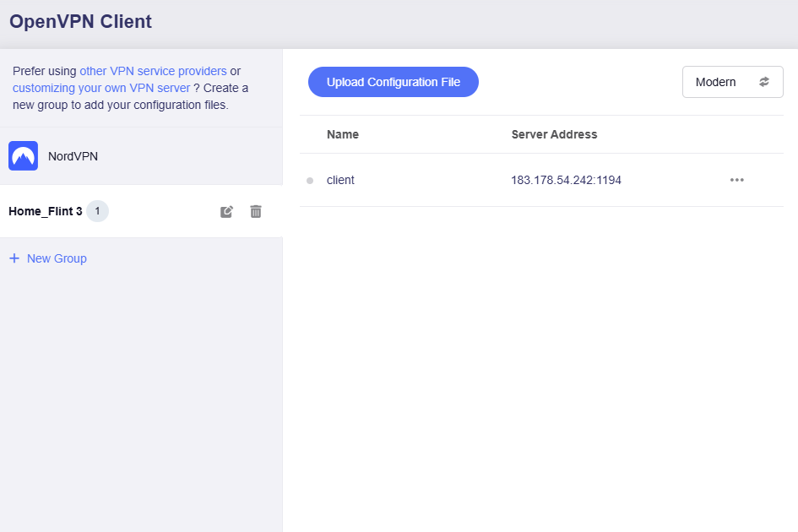Click the swap arrows icon next to Modern
This screenshot has height=532, width=798.
(x=764, y=82)
